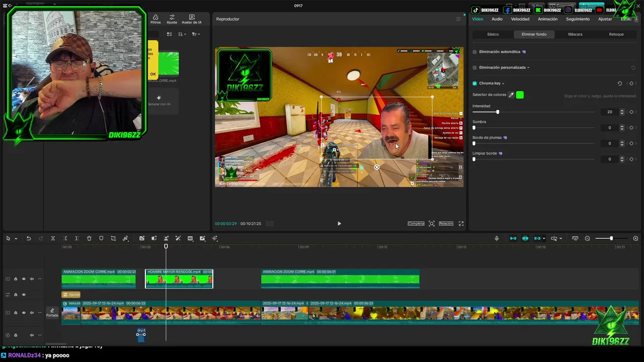
Task: Open the Filtros panel
Action: pyautogui.click(x=155, y=19)
